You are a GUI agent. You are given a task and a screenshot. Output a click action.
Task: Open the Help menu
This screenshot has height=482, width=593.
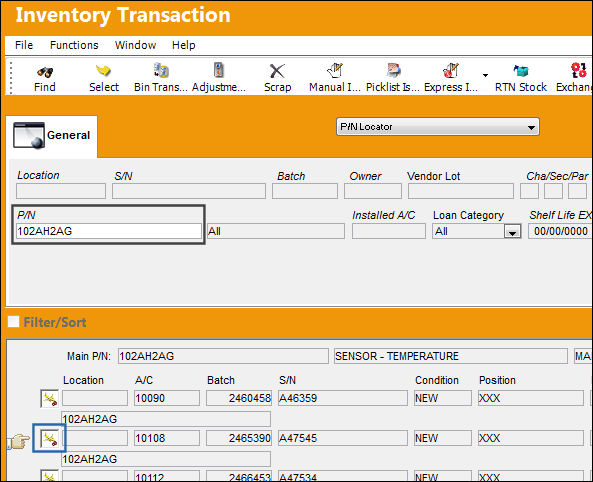click(183, 45)
